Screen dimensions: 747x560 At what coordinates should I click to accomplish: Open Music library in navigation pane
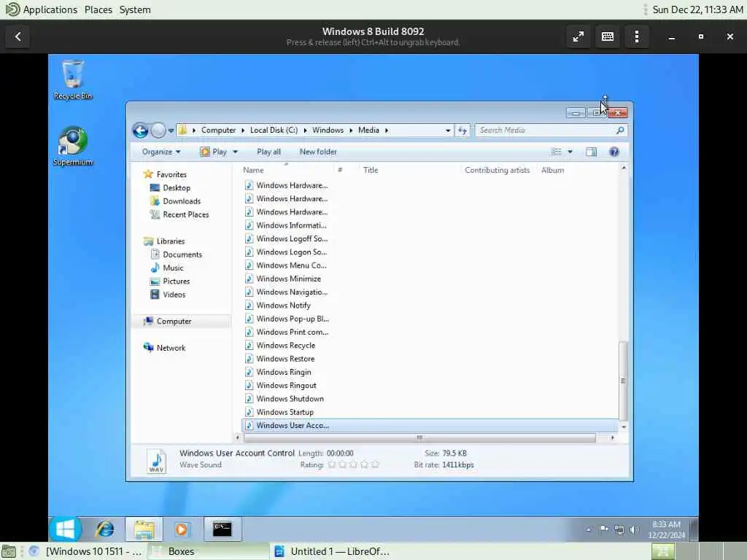173,268
